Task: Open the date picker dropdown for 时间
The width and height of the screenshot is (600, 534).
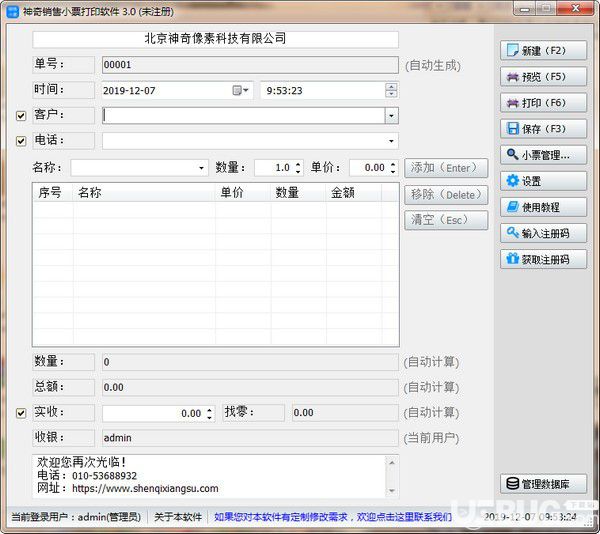Action: pos(241,91)
